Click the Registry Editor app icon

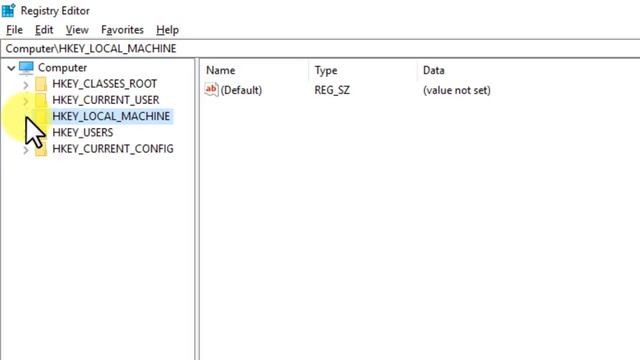[x=9, y=10]
